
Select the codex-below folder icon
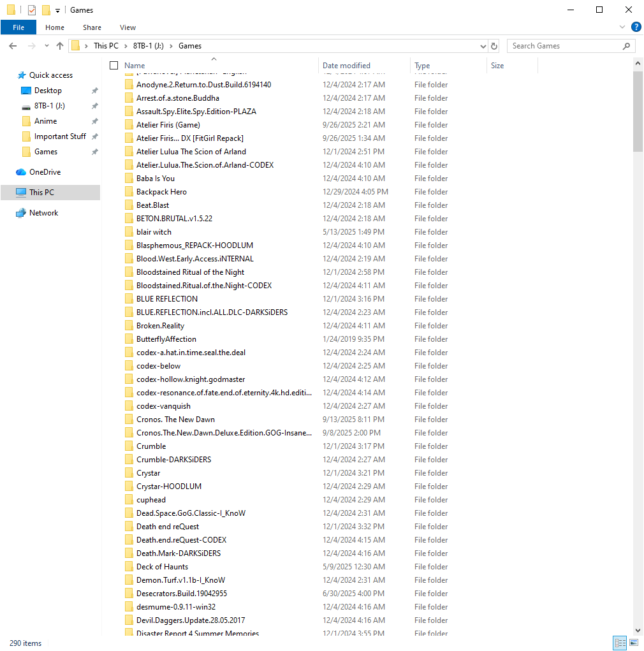pos(129,366)
